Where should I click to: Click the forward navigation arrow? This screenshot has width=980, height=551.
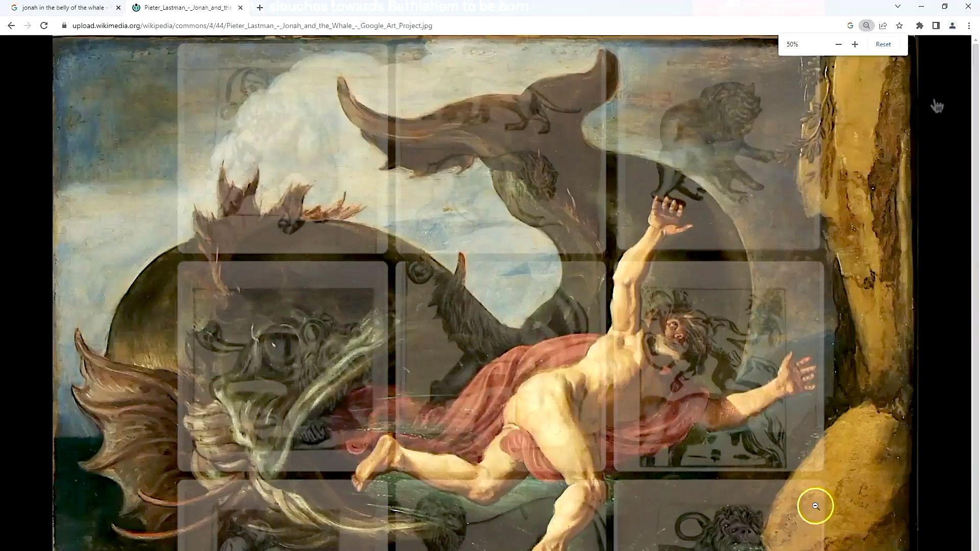28,26
